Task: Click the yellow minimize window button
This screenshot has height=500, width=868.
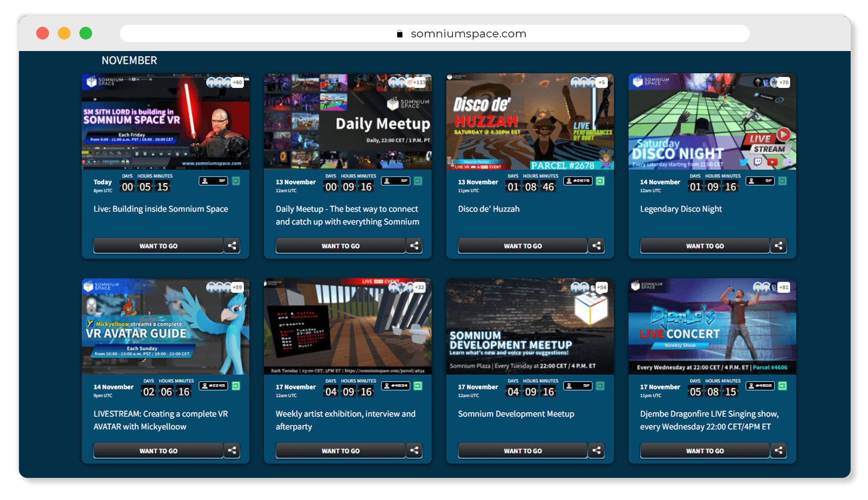Action: (x=64, y=34)
